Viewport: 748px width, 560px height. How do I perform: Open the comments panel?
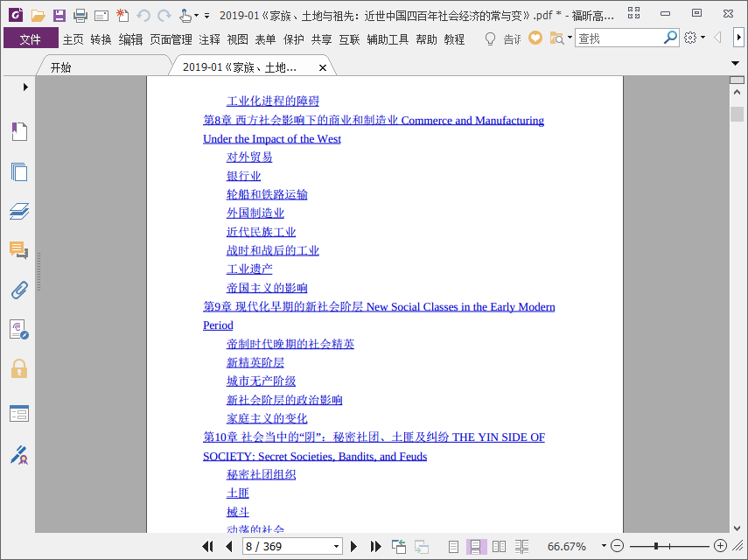(x=19, y=250)
